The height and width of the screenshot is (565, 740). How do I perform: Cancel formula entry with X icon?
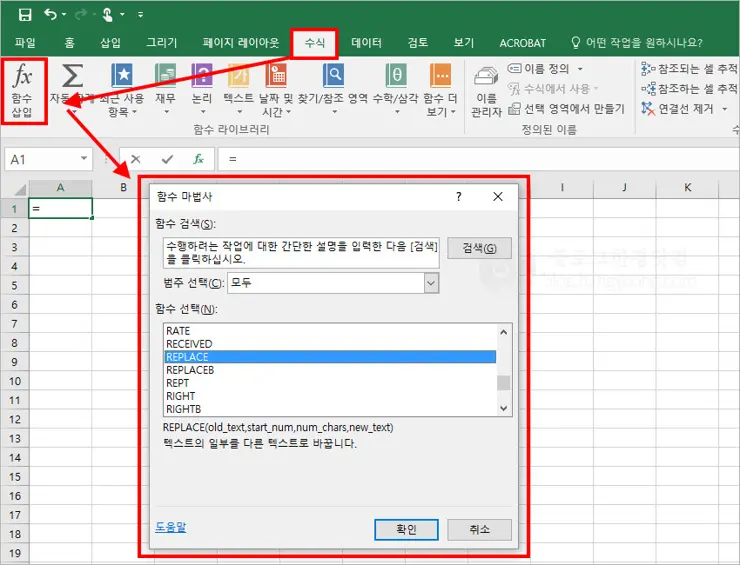136,159
